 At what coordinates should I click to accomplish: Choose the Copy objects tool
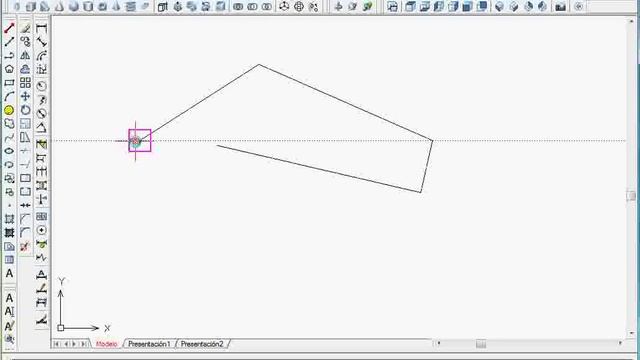(x=25, y=42)
